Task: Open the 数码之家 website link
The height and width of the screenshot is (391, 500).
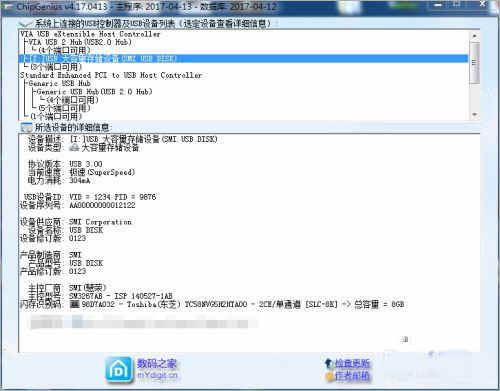Action: pos(157,364)
